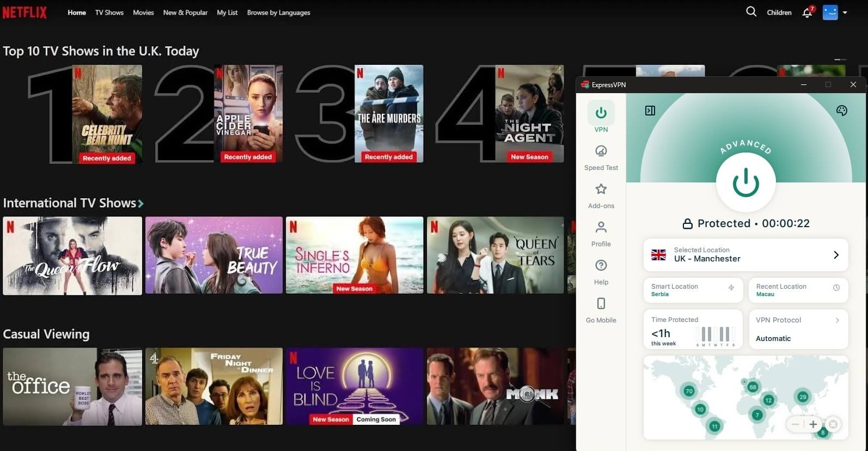Screen dimensions: 868x451
Task: Open Go Mobile in ExpressVPN sidebar
Action: [601, 310]
